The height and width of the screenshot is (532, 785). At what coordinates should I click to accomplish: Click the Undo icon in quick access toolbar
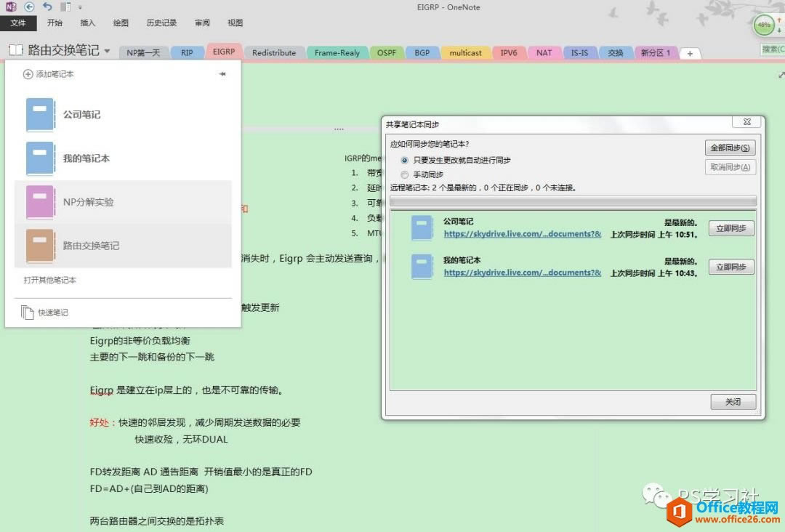[48, 7]
